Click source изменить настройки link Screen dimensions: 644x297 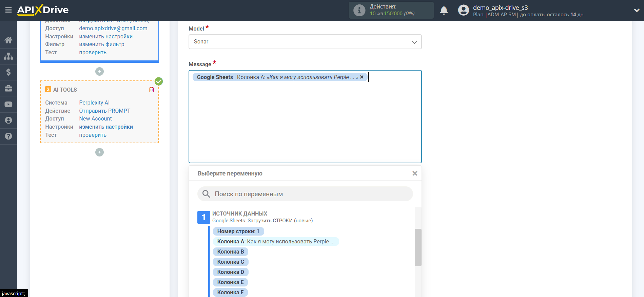coord(106,36)
